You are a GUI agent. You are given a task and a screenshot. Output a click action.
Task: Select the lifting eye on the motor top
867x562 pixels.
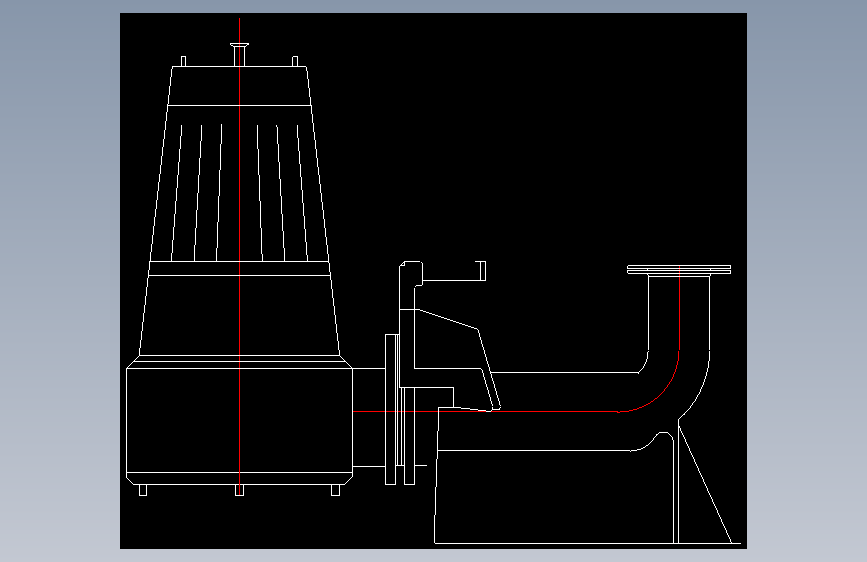(x=239, y=54)
